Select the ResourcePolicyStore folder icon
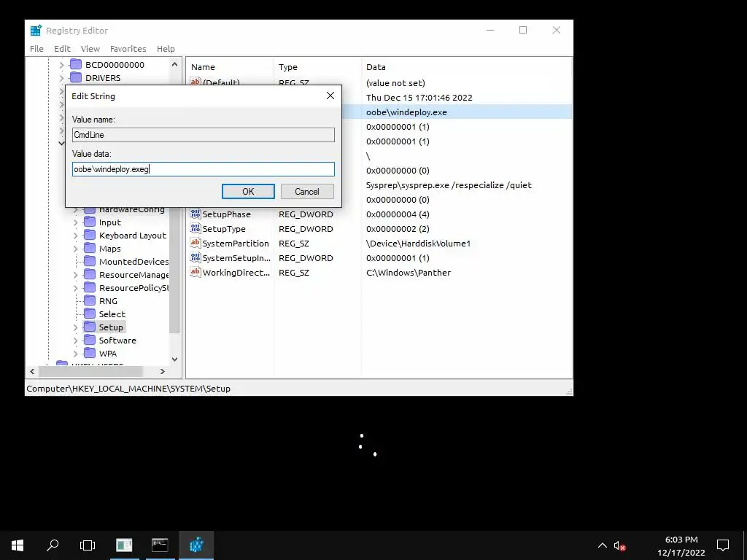Screen dimensions: 747x560 click(90, 287)
